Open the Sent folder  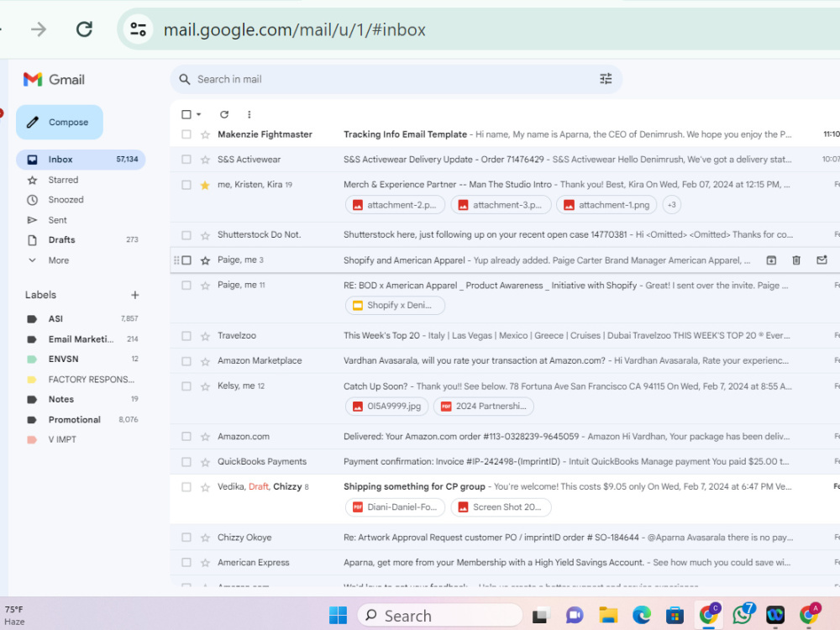[x=57, y=220]
